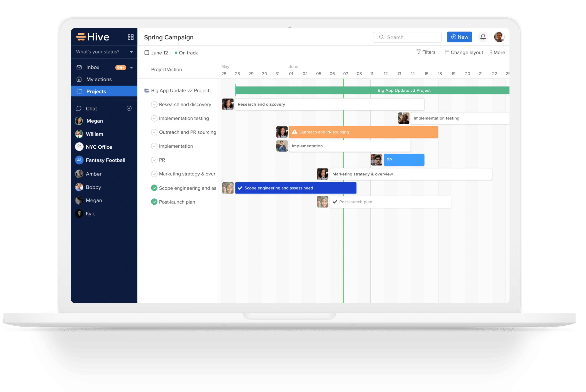Open notifications via the bell icon
586x392 pixels.
[483, 37]
